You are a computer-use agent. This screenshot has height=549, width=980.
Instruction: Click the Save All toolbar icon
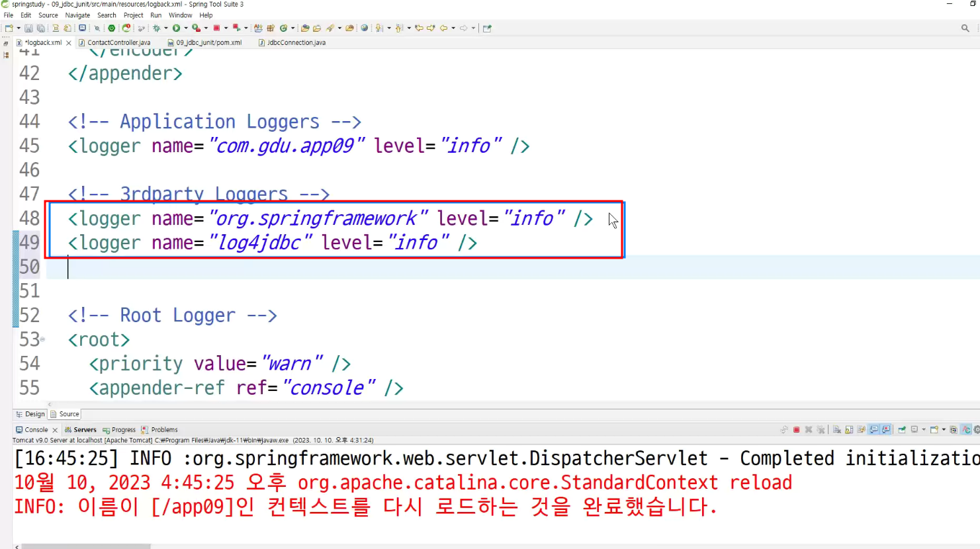41,28
